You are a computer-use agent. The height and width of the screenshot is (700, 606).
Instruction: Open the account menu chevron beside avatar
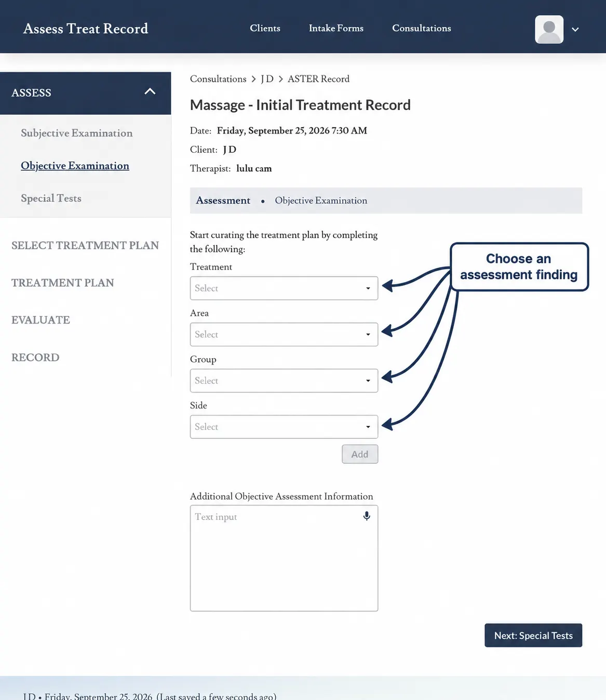point(575,30)
